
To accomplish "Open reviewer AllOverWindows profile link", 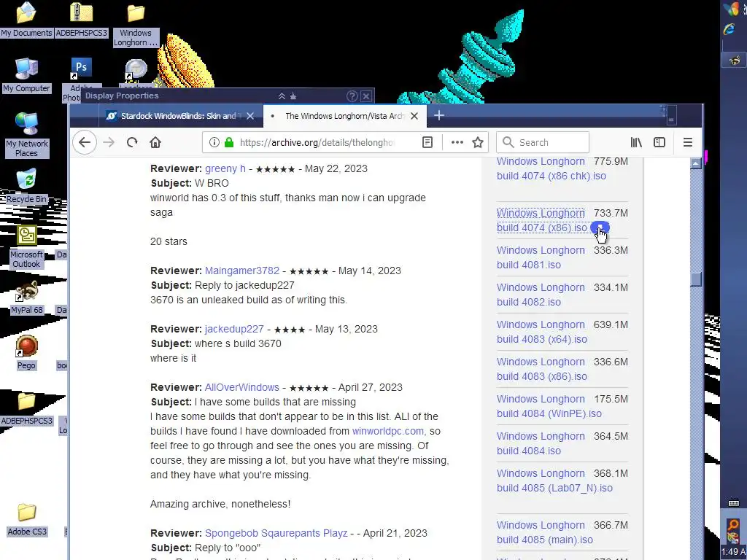I will 241,387.
